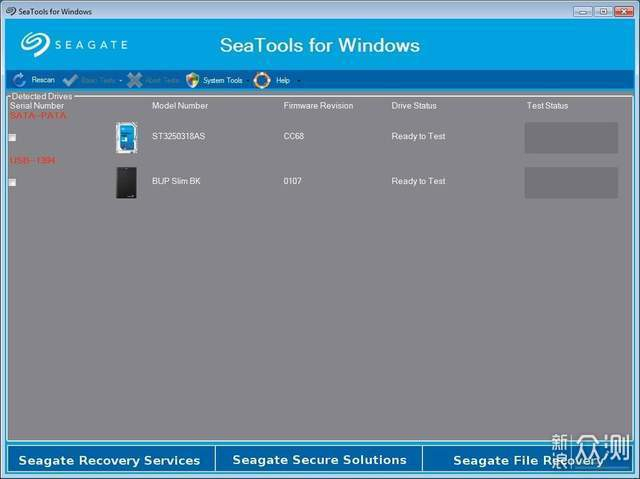Minimize the SeaTools window
The width and height of the screenshot is (640, 479).
[582, 11]
